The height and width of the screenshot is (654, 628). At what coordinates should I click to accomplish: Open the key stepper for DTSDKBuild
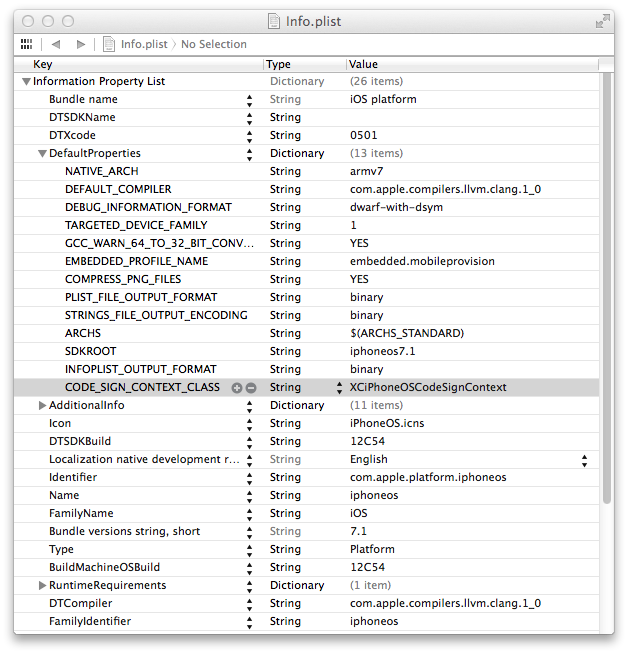(249, 442)
